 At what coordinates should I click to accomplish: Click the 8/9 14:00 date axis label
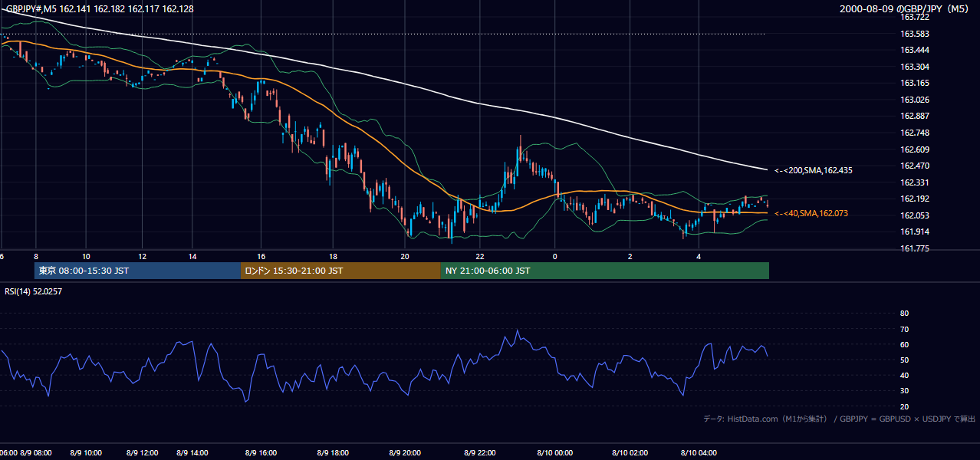pos(192,453)
